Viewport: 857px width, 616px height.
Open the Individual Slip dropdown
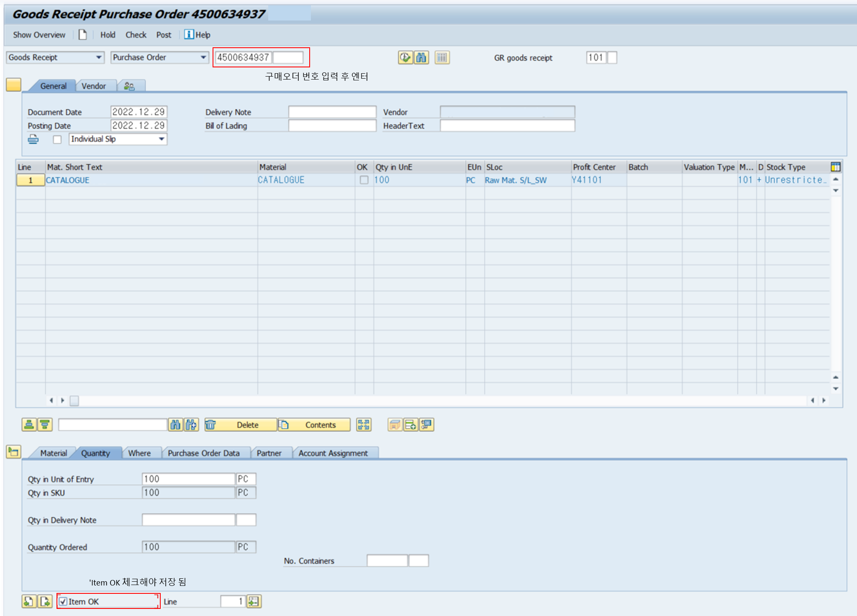point(162,139)
